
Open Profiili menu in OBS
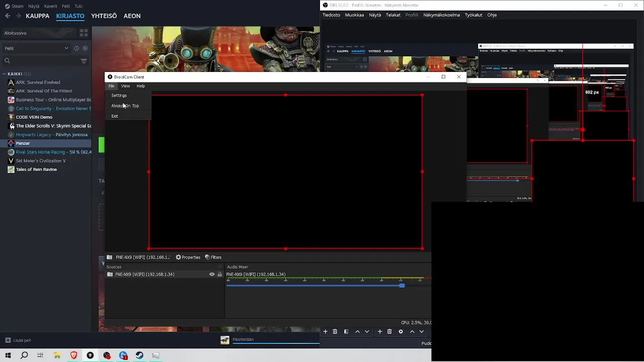412,15
